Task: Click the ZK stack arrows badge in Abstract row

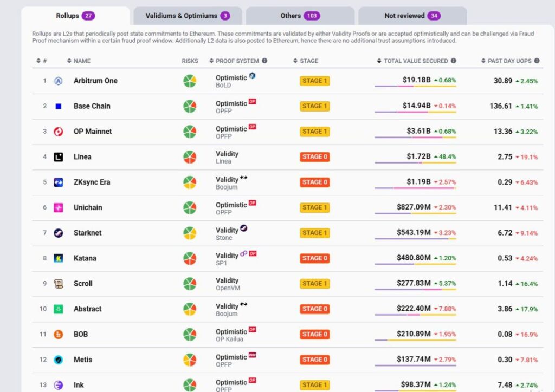Action: 243,304
